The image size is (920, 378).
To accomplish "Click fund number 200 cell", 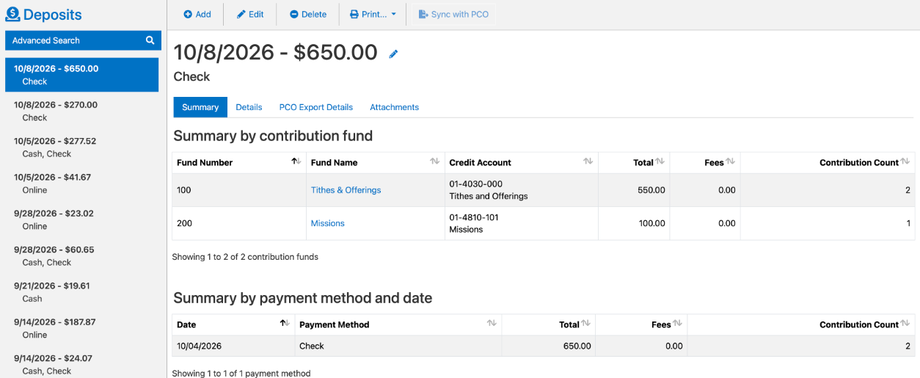I will (x=239, y=223).
